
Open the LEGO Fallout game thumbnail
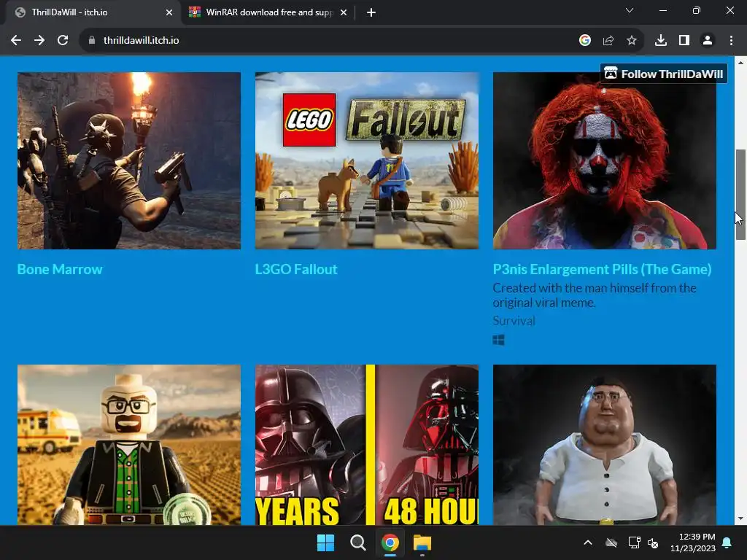[367, 160]
